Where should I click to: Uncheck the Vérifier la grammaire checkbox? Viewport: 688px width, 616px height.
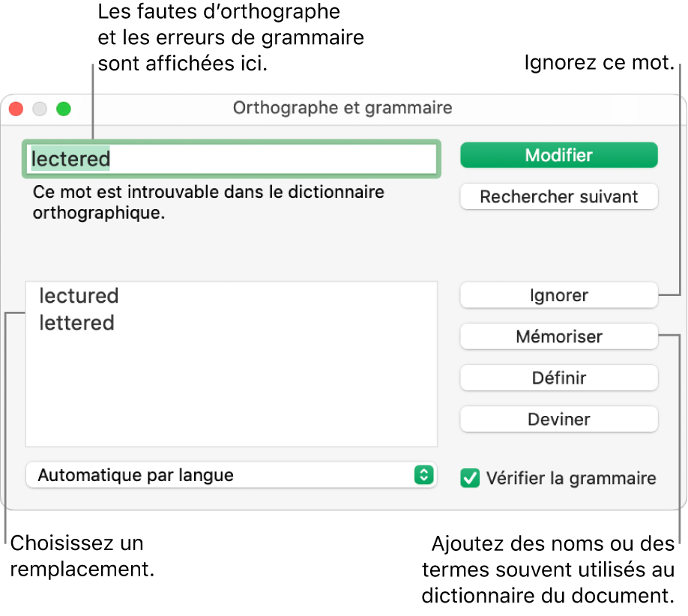[470, 478]
